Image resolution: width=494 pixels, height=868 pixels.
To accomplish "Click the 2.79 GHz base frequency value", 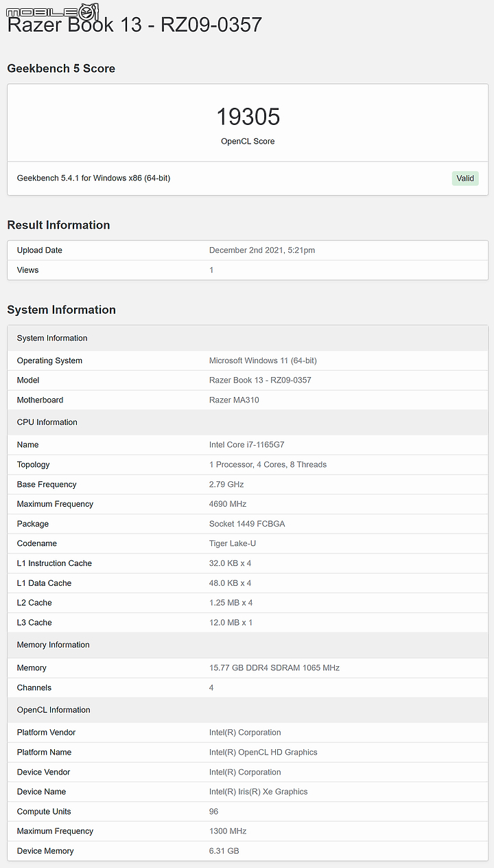I will click(x=226, y=485).
